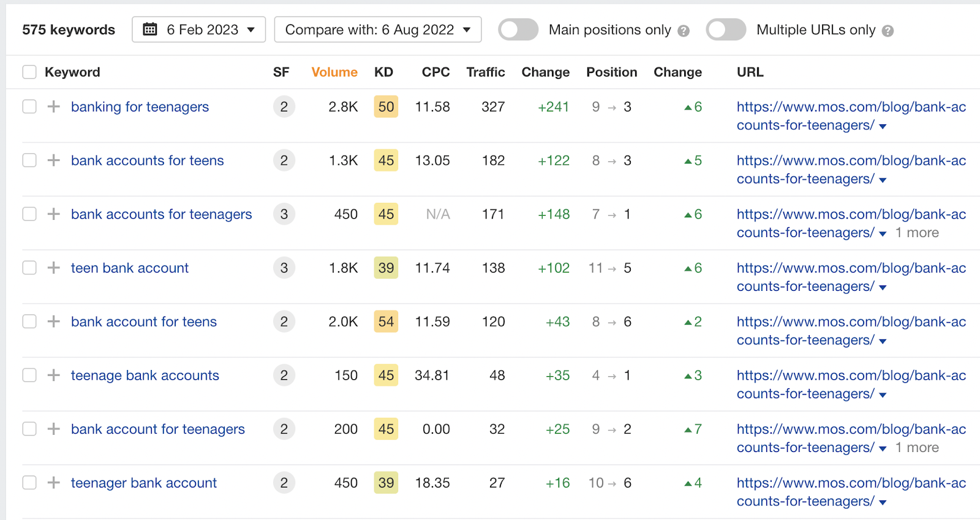Check the select-all box beside Keyword header

point(29,72)
